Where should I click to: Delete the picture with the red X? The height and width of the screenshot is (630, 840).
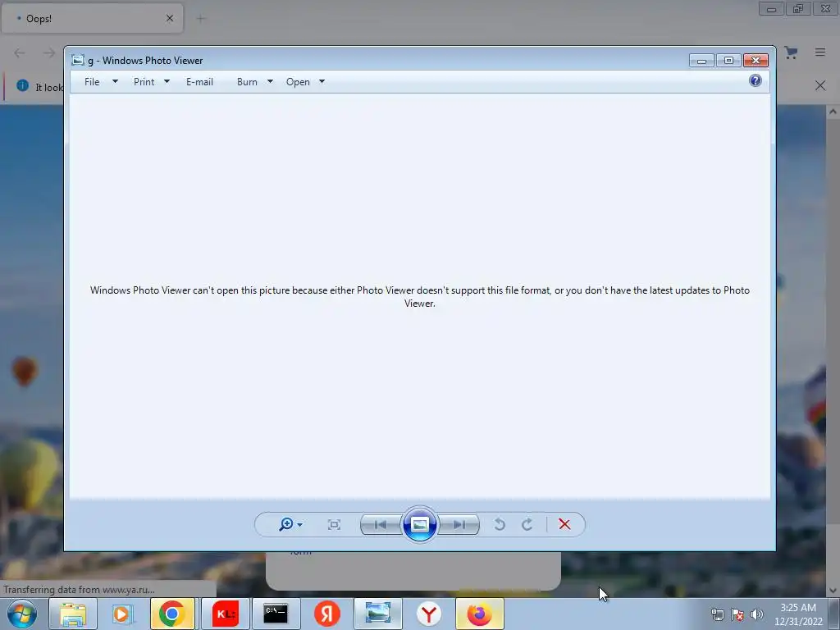click(x=564, y=524)
